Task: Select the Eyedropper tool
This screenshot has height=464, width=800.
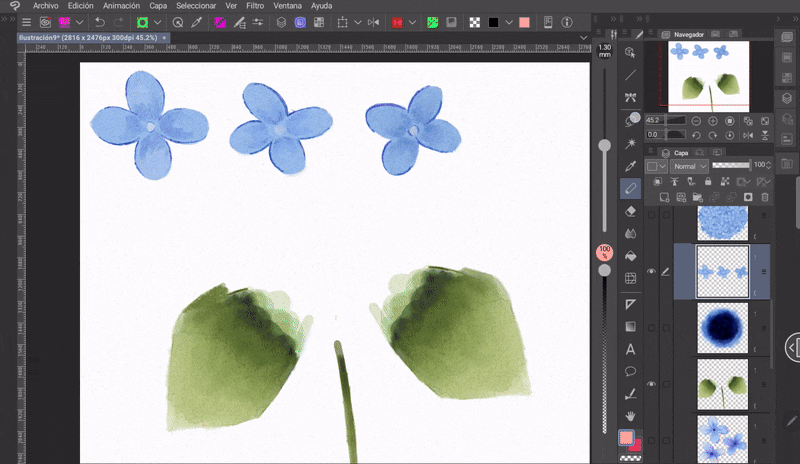Action: pos(631,165)
